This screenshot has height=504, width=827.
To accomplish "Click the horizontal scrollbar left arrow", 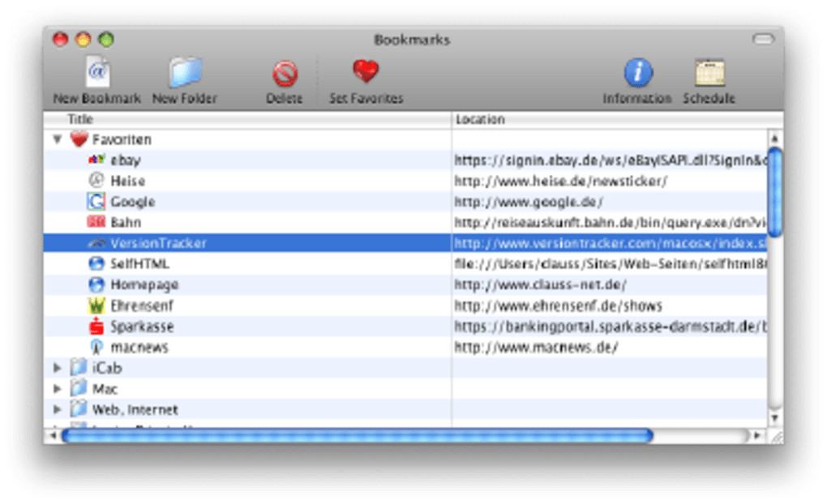I will coord(53,435).
